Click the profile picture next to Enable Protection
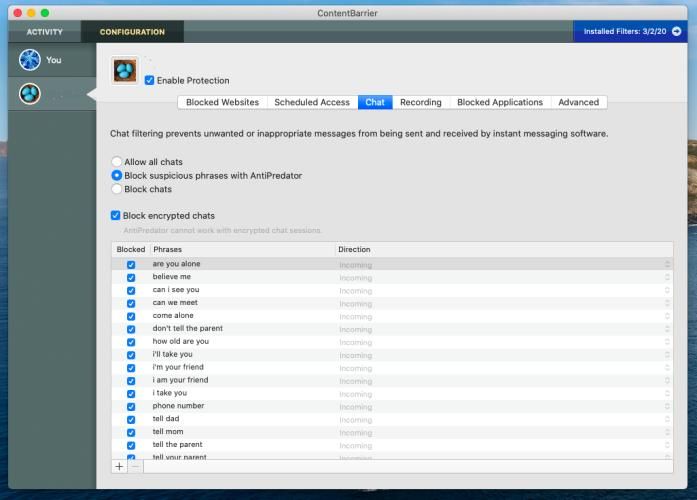Screen dimensions: 697x500 pos(125,70)
